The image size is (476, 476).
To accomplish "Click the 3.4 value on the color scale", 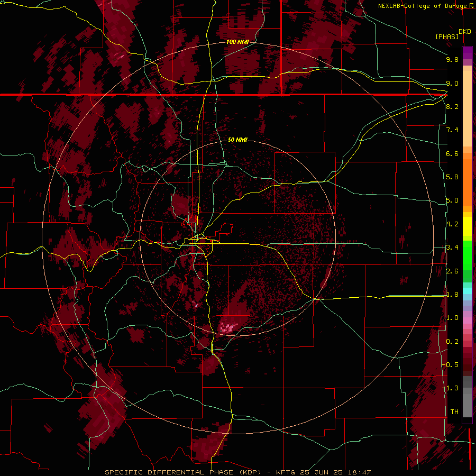I will [x=452, y=248].
